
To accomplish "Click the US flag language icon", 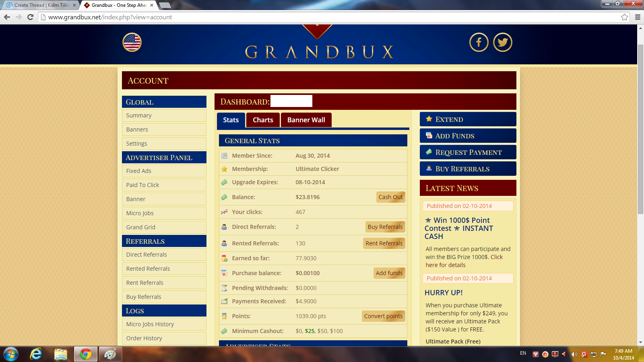I will (132, 42).
